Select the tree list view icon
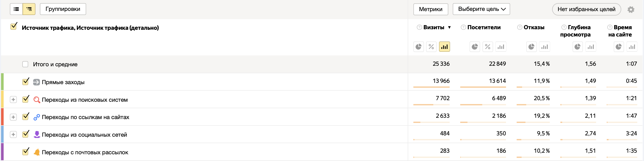This screenshot has width=644, height=161. (x=29, y=9)
